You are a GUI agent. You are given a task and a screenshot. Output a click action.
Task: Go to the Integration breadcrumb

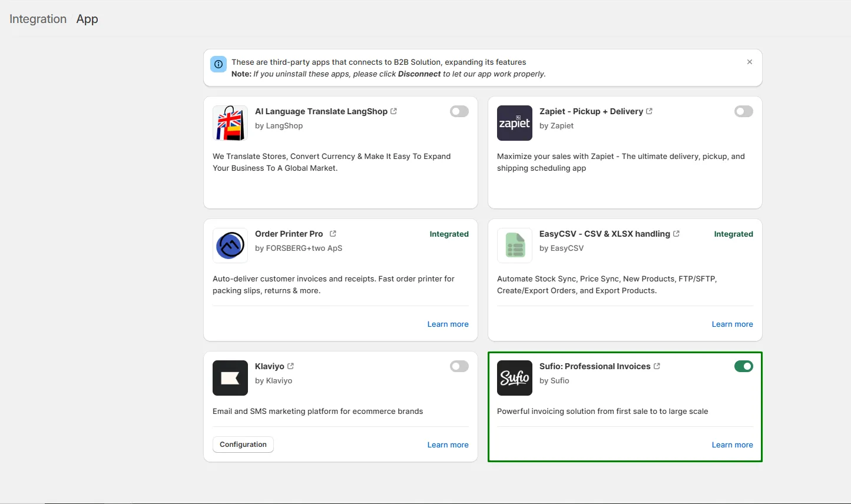point(38,19)
